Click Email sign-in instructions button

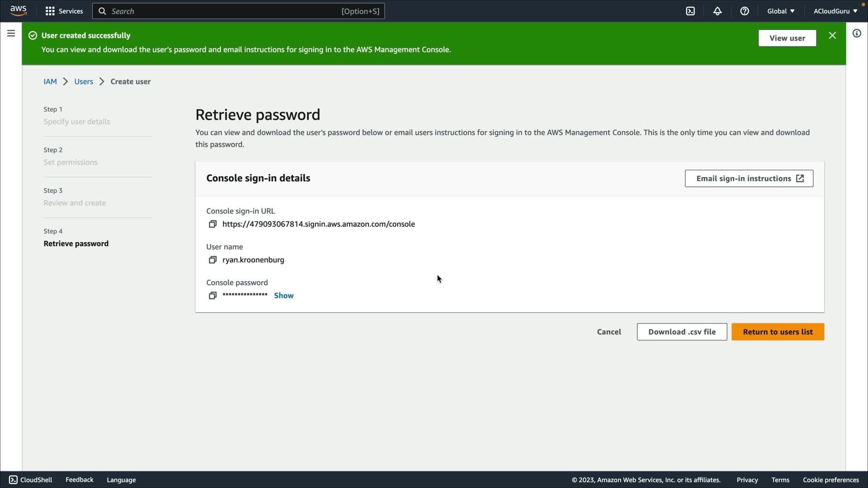pos(749,178)
